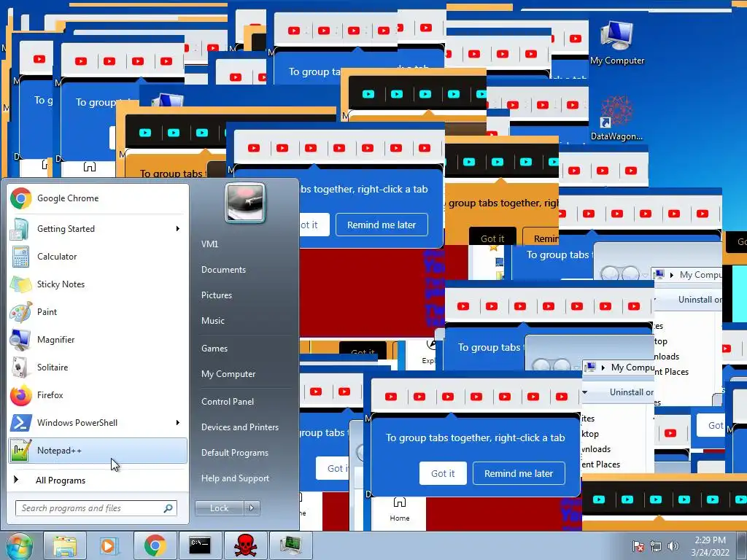The width and height of the screenshot is (747, 560).
Task: Open the Command Prompt taskbar icon
Action: [x=200, y=545]
